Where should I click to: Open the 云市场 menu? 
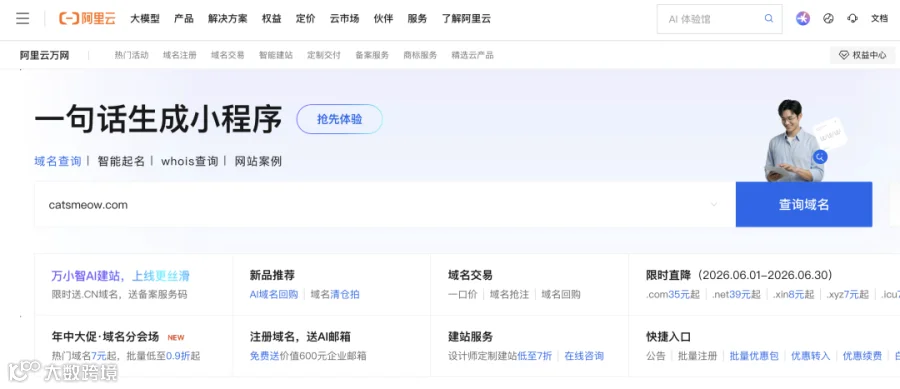pyautogui.click(x=344, y=19)
